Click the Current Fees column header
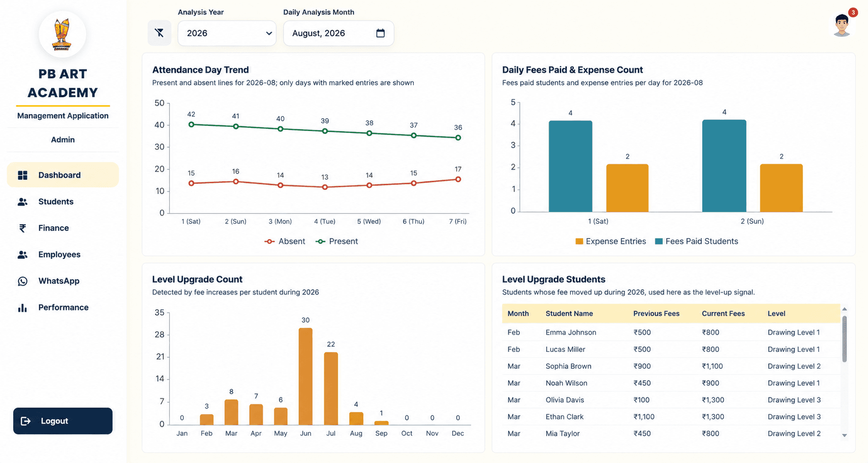The height and width of the screenshot is (463, 868). [x=723, y=313]
